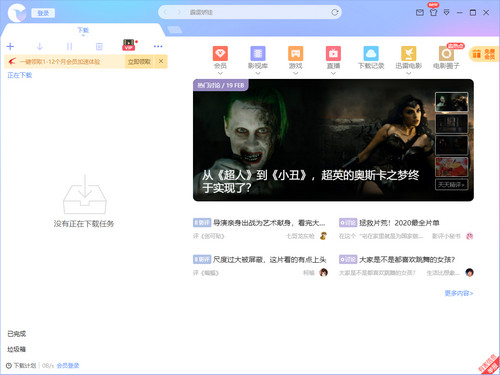Image resolution: width=500 pixels, height=375 pixels.
Task: Open the shirt skin icon with red badge
Action: [433, 11]
